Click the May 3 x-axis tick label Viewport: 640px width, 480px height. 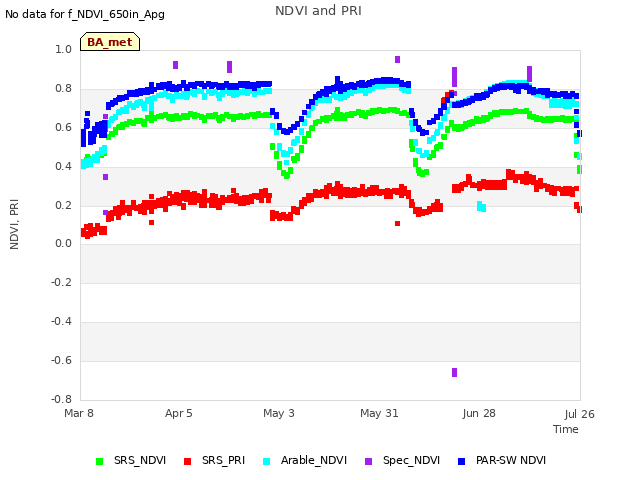click(279, 413)
